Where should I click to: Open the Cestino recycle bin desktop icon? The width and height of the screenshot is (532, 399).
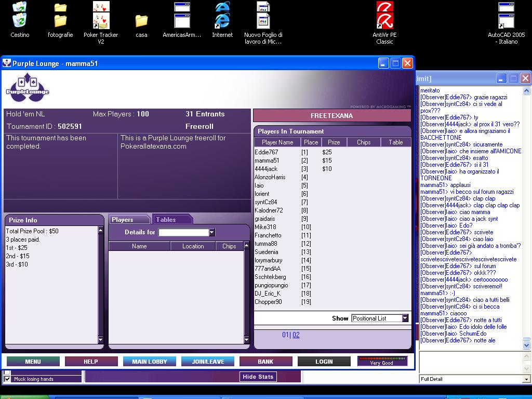pyautogui.click(x=20, y=20)
